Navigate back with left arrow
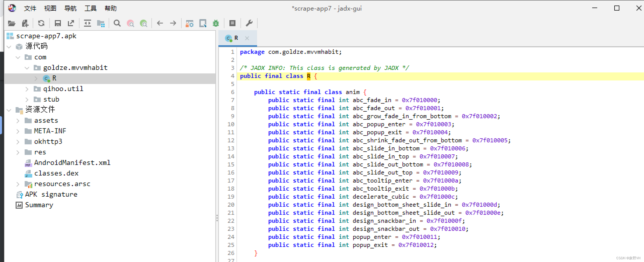 tap(160, 23)
